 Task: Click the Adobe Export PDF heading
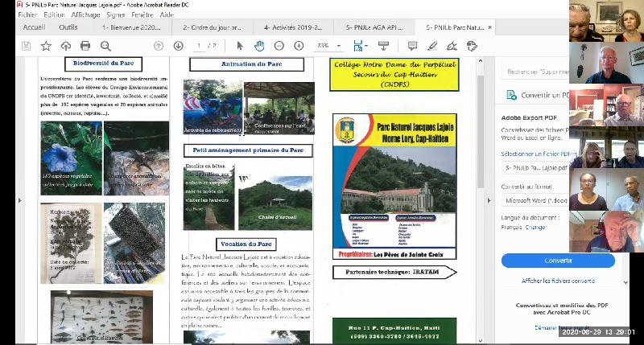point(529,117)
